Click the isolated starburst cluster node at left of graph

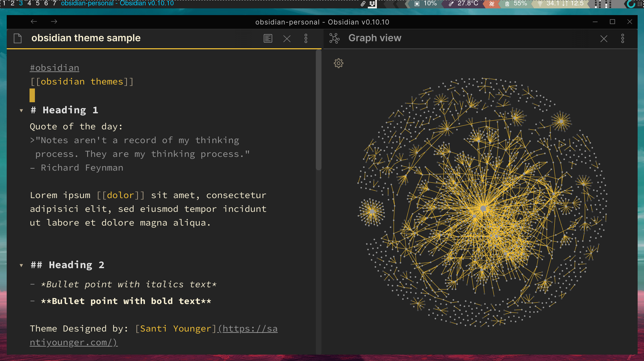(x=372, y=212)
